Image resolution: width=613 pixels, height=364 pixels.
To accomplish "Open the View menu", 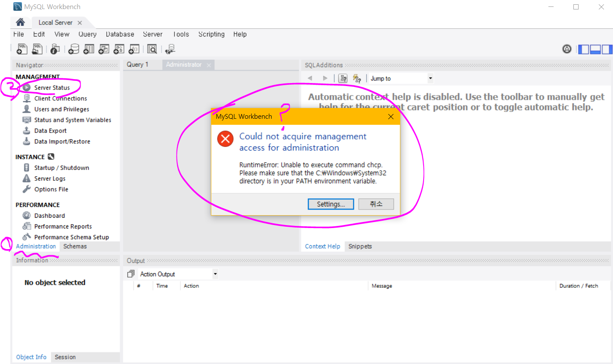I will pos(62,34).
